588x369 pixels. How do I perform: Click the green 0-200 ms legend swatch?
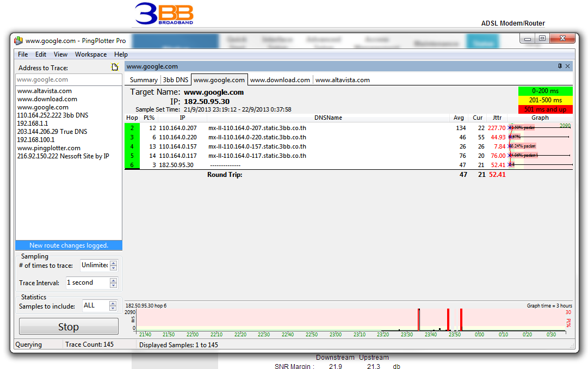click(545, 91)
